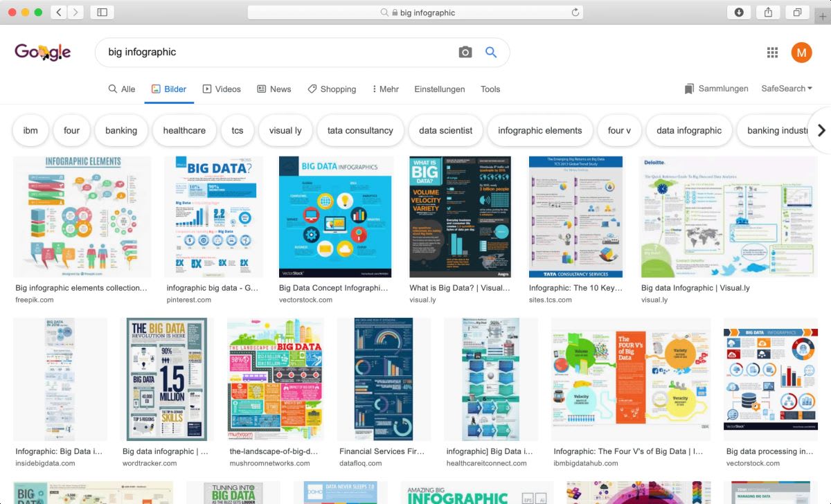Viewport: 831px width, 504px height.
Task: Open Einstellungen menu
Action: point(440,89)
